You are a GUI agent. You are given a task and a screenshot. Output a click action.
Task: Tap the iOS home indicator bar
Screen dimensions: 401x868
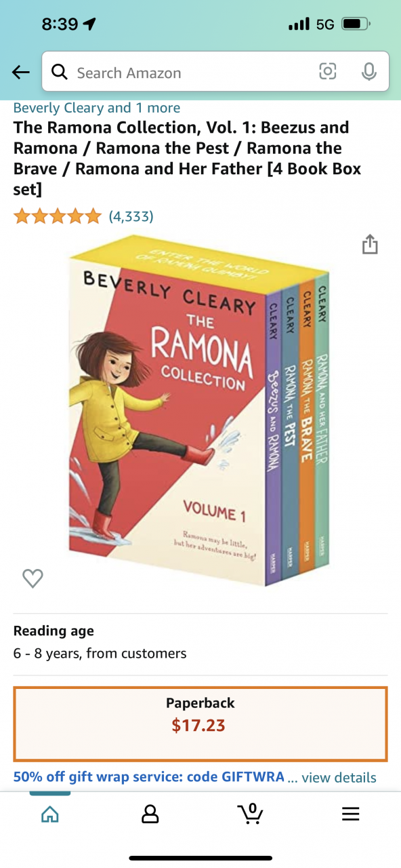200,858
